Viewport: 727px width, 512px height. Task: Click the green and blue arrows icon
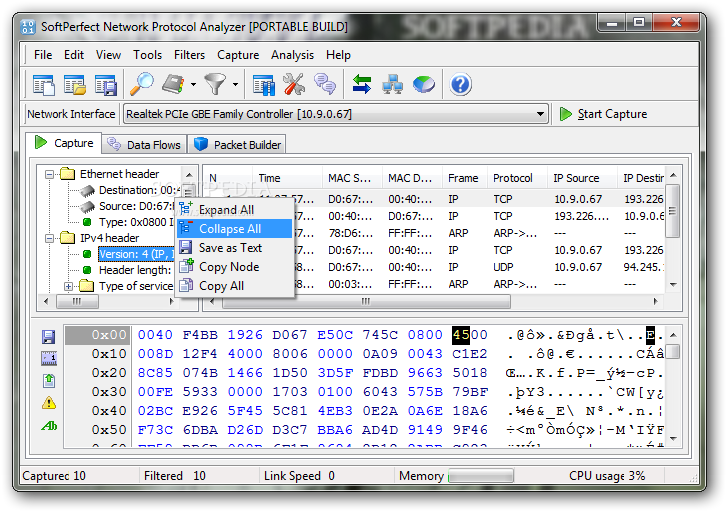point(362,84)
